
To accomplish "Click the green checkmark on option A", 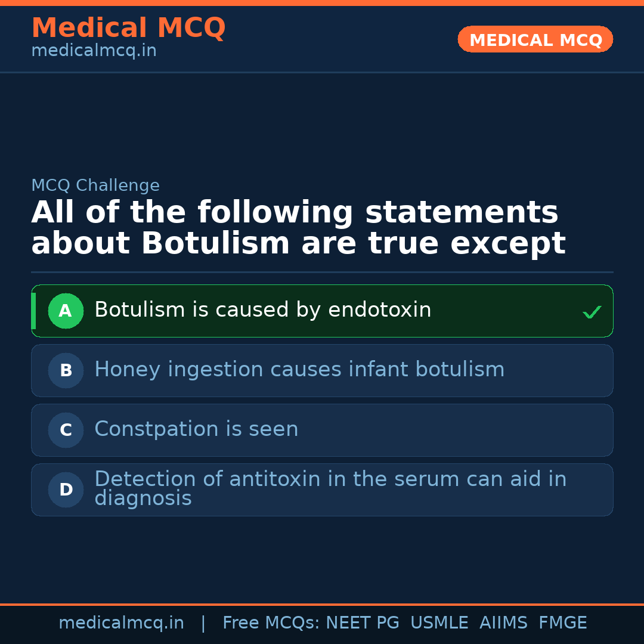I will (592, 312).
